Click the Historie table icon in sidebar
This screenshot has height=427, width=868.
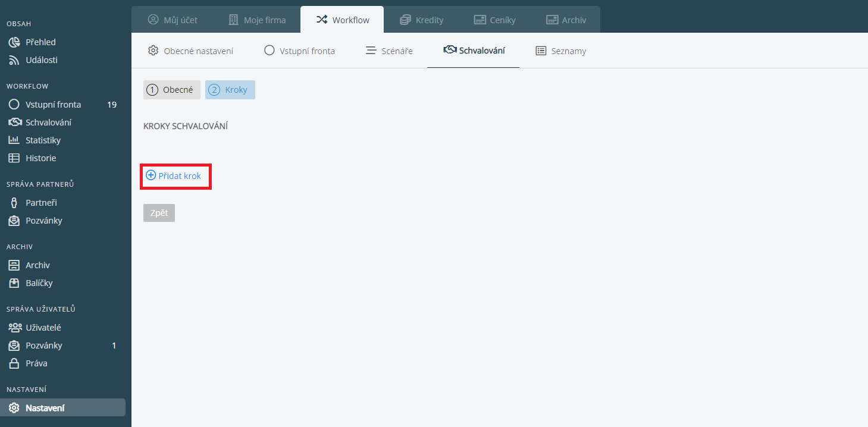14,158
